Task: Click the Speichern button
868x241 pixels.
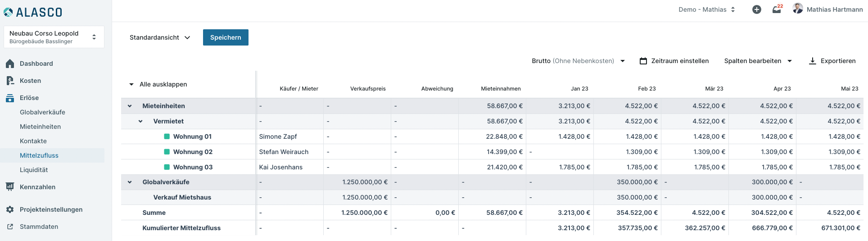Action: click(226, 37)
